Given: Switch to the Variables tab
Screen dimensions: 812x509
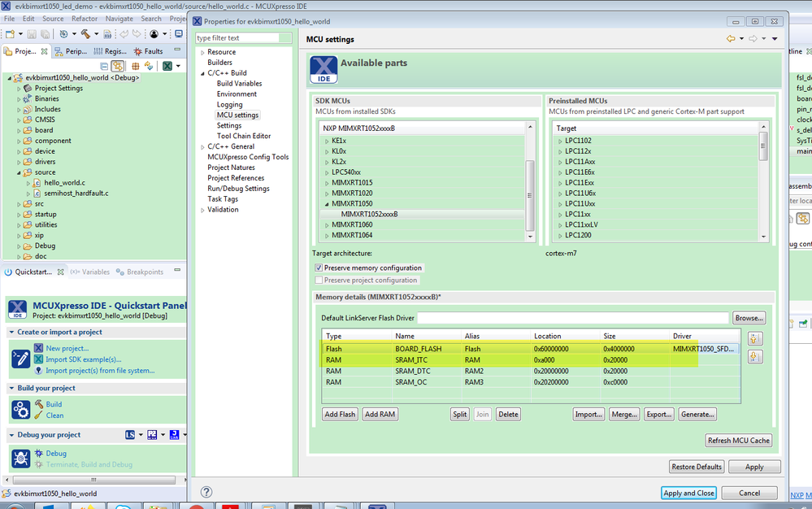Looking at the screenshot, I should point(90,272).
